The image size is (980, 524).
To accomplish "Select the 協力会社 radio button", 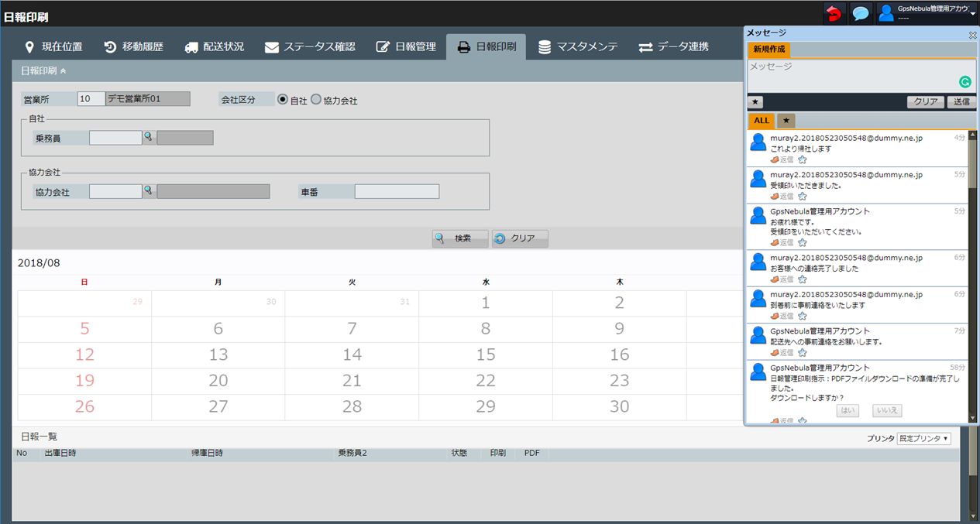I will point(316,100).
